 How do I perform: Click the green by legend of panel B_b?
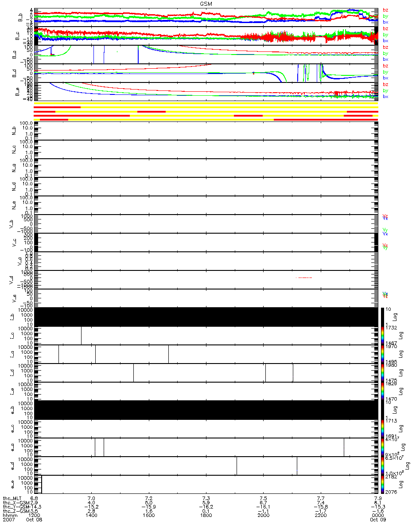click(385, 16)
